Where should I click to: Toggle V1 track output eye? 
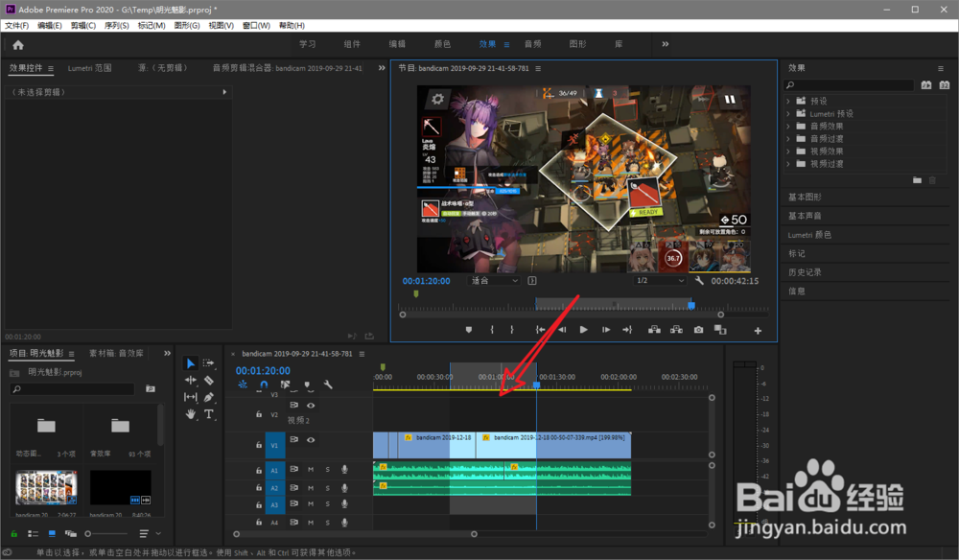click(x=311, y=439)
